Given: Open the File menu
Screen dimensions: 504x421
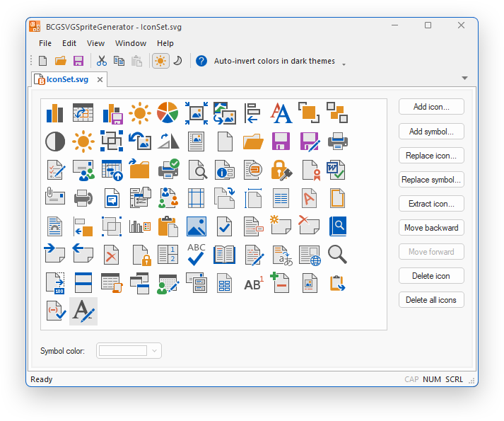Looking at the screenshot, I should coord(45,43).
